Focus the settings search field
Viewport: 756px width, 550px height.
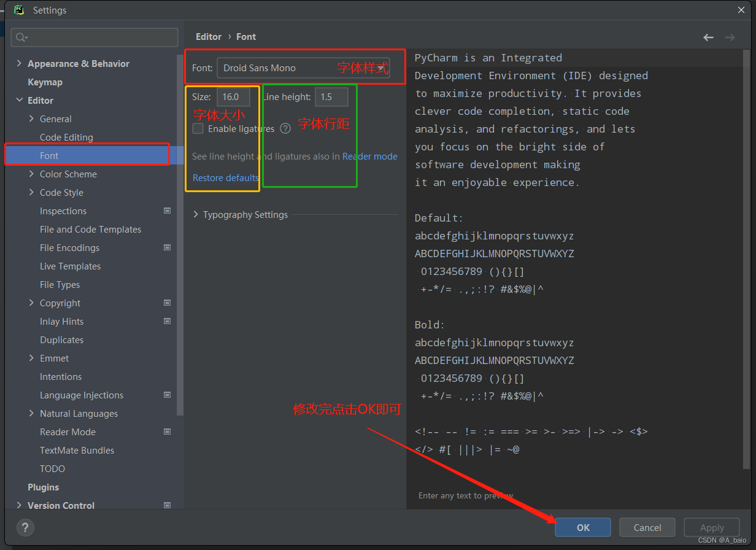(x=94, y=37)
